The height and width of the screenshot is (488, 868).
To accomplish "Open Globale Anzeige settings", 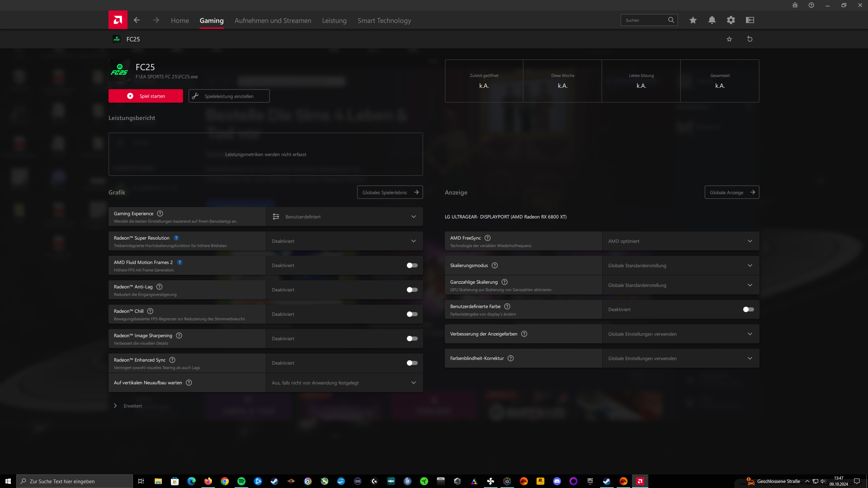I will point(732,192).
